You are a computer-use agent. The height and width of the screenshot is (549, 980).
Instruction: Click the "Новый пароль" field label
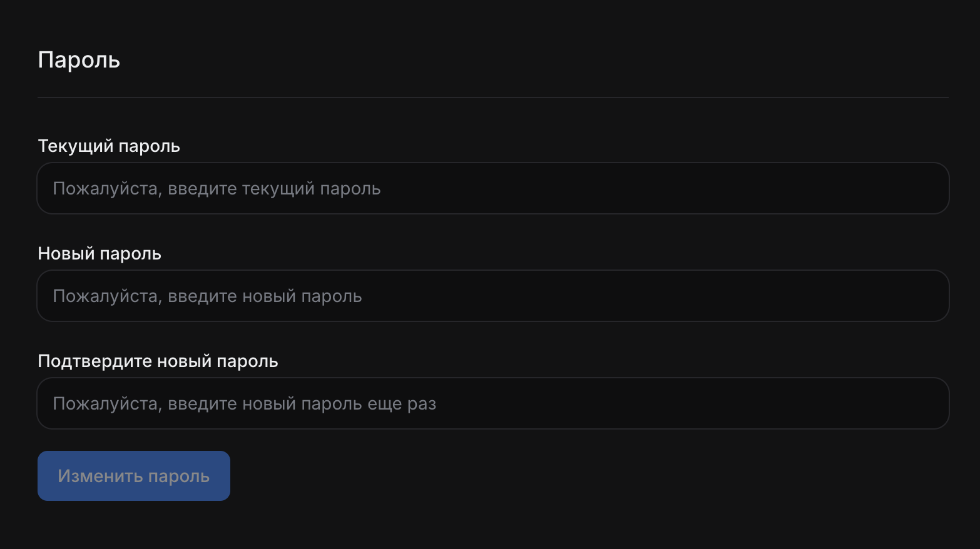[100, 254]
